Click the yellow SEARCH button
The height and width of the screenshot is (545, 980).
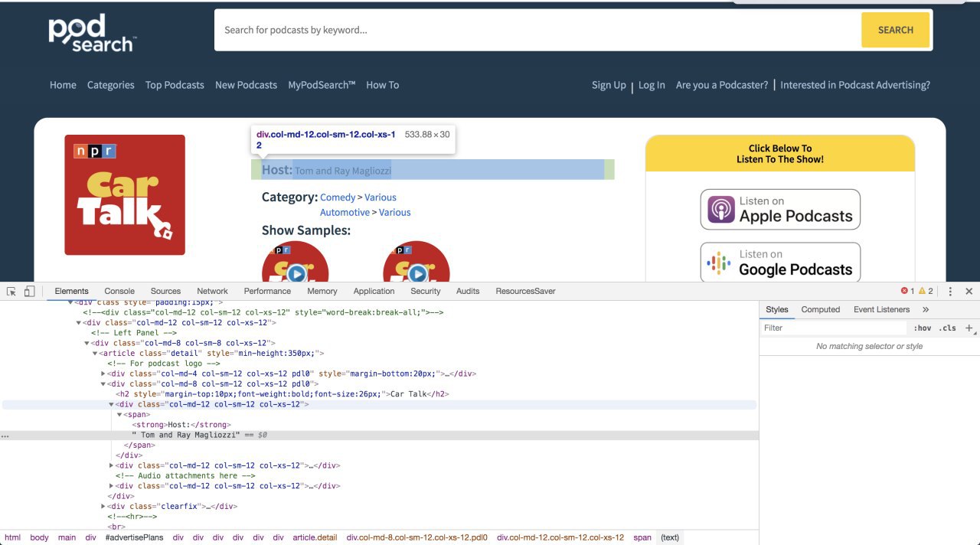(896, 30)
